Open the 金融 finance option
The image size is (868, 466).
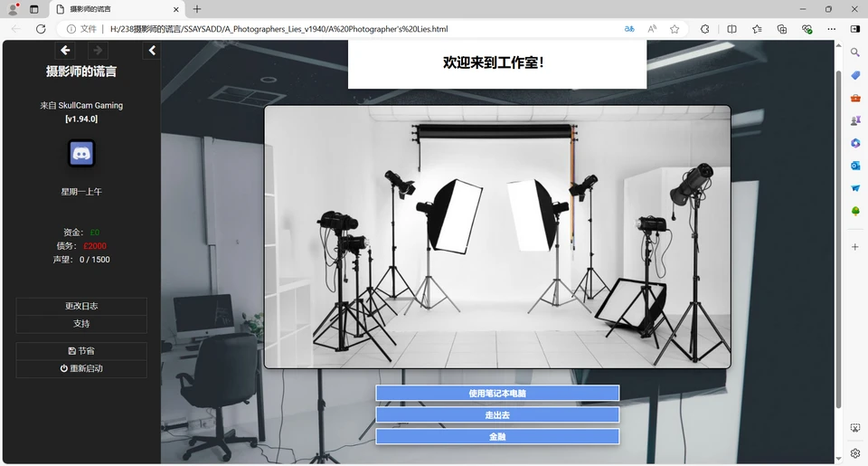pos(497,437)
